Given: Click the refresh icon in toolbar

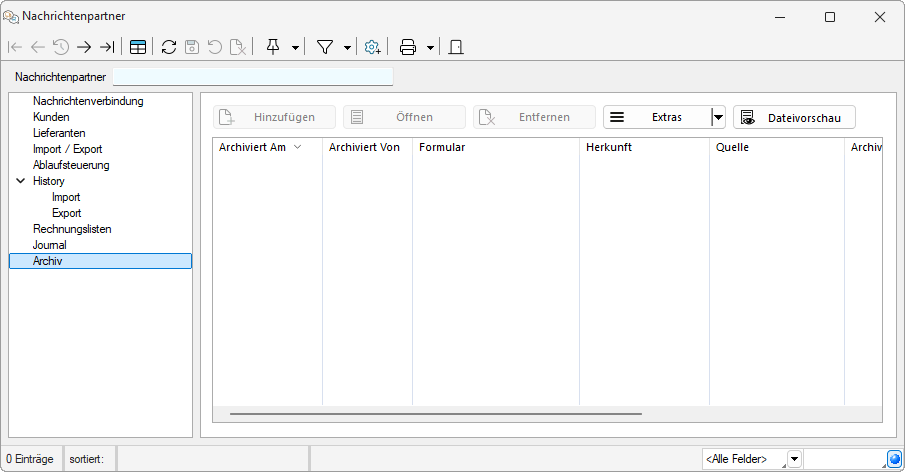Looking at the screenshot, I should pos(169,47).
